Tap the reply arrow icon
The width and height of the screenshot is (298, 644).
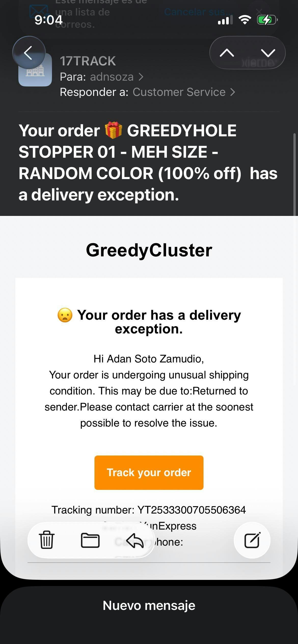pyautogui.click(x=135, y=540)
